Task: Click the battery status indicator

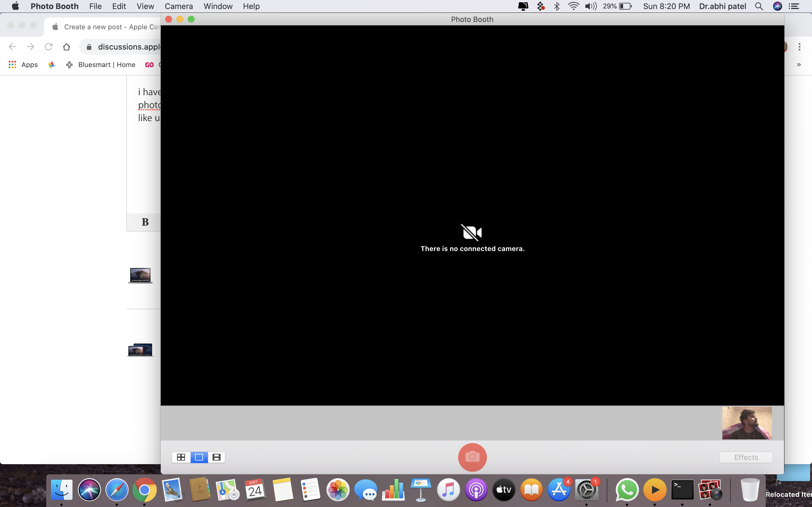Action: pos(625,6)
